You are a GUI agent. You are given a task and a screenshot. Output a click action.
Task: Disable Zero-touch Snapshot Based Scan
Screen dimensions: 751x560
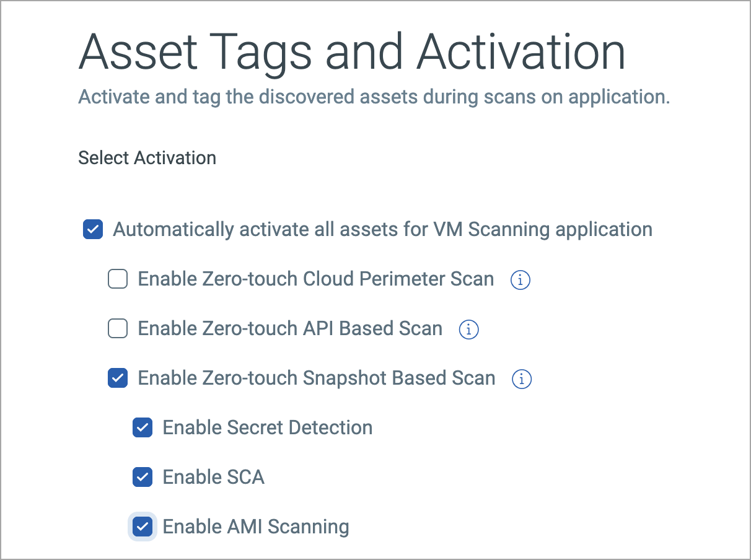tap(117, 378)
